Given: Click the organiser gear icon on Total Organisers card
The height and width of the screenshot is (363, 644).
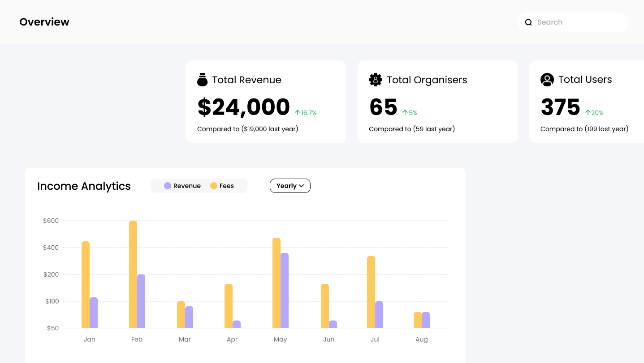Looking at the screenshot, I should 375,79.
